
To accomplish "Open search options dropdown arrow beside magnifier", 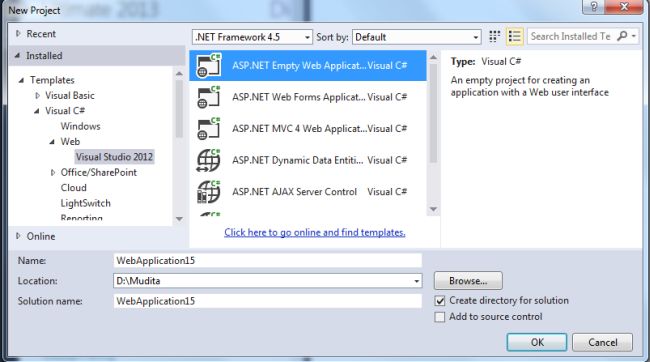I will pos(633,36).
